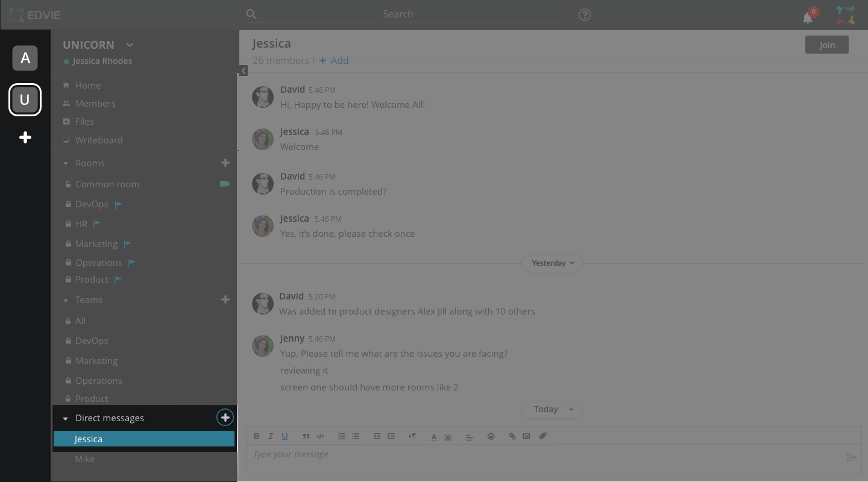Start video call in Common room
Image resolution: width=868 pixels, height=482 pixels.
pyautogui.click(x=225, y=184)
